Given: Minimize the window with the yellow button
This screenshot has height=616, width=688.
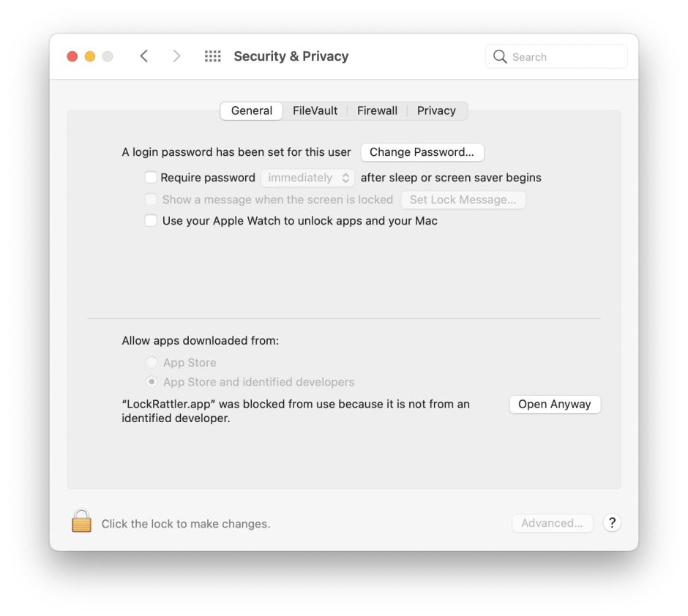Looking at the screenshot, I should pyautogui.click(x=90, y=56).
